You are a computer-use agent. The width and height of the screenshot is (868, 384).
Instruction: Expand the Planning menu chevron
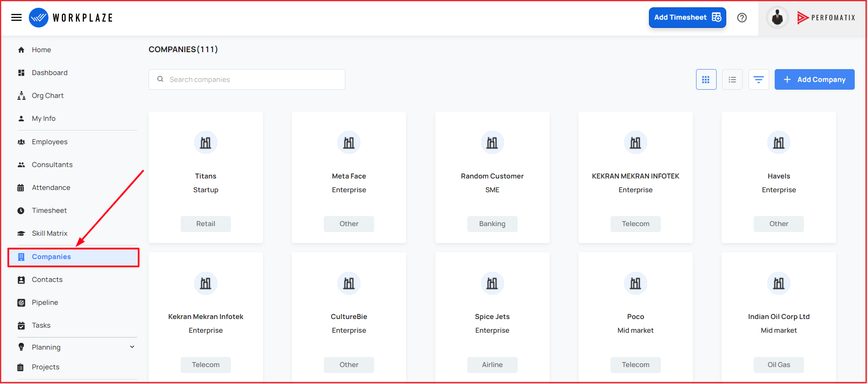click(132, 347)
